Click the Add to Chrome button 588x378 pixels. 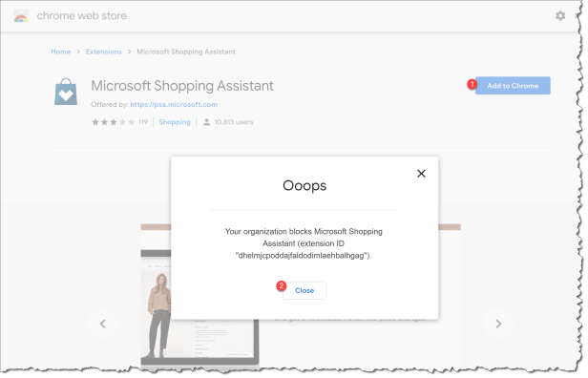point(513,86)
